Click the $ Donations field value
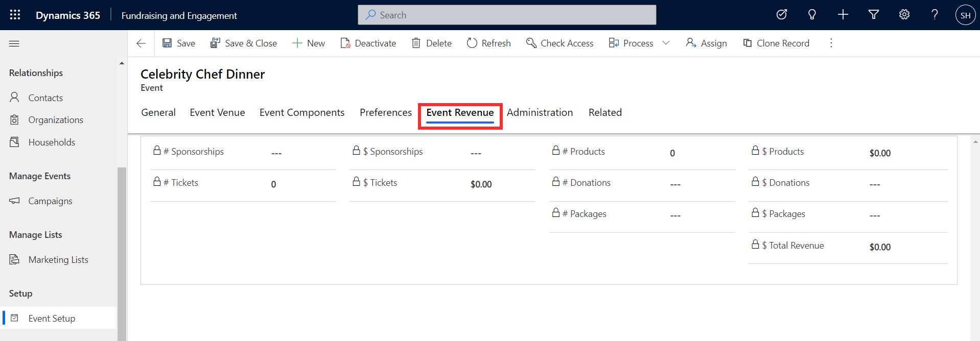 click(x=874, y=184)
